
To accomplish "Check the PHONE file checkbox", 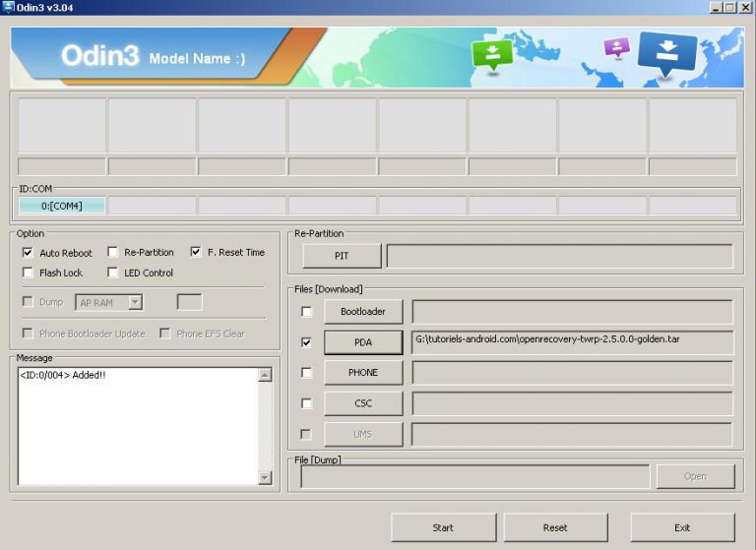I will pos(306,373).
